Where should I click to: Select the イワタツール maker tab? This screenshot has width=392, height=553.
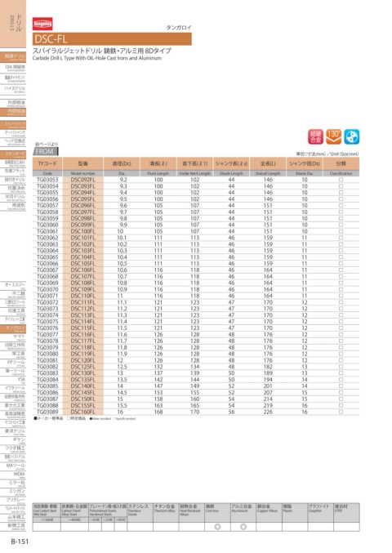click(13, 389)
